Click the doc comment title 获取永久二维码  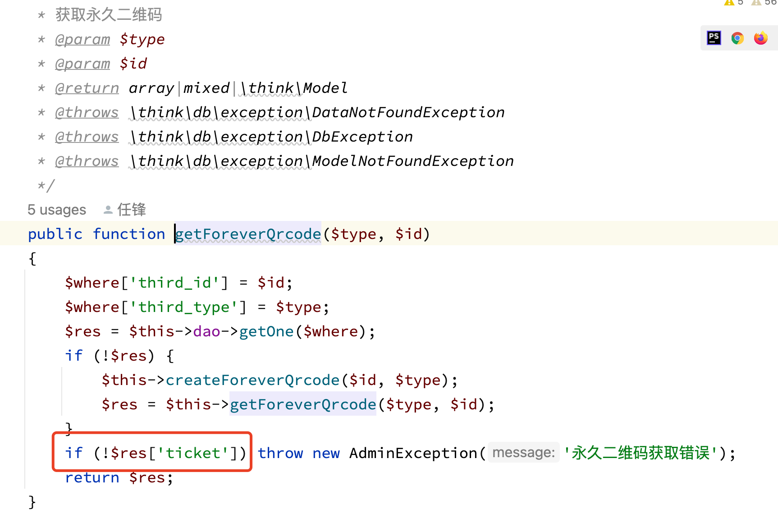click(109, 14)
